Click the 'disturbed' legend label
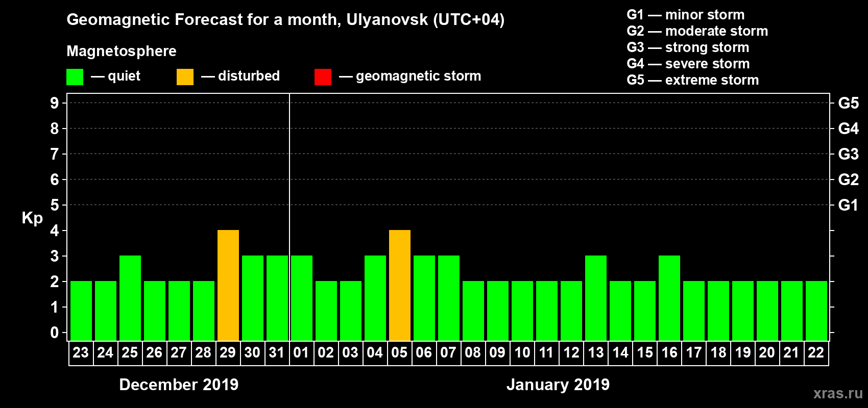 249,76
